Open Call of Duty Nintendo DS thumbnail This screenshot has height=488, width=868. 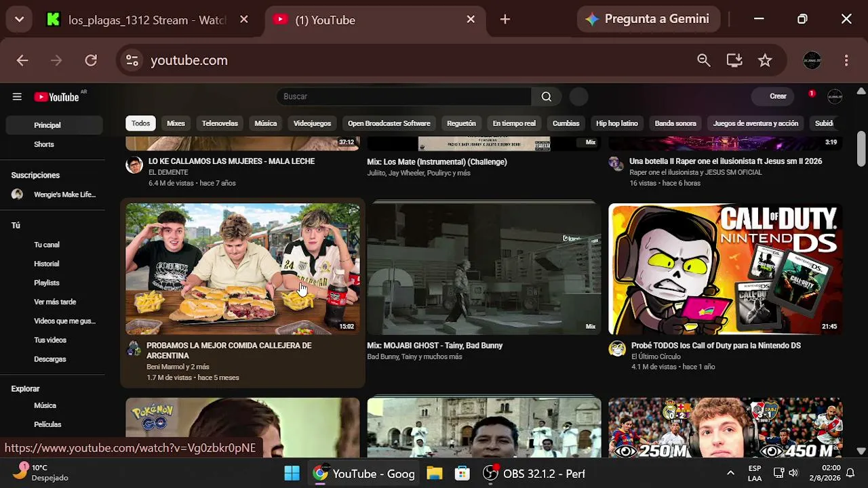(x=725, y=269)
